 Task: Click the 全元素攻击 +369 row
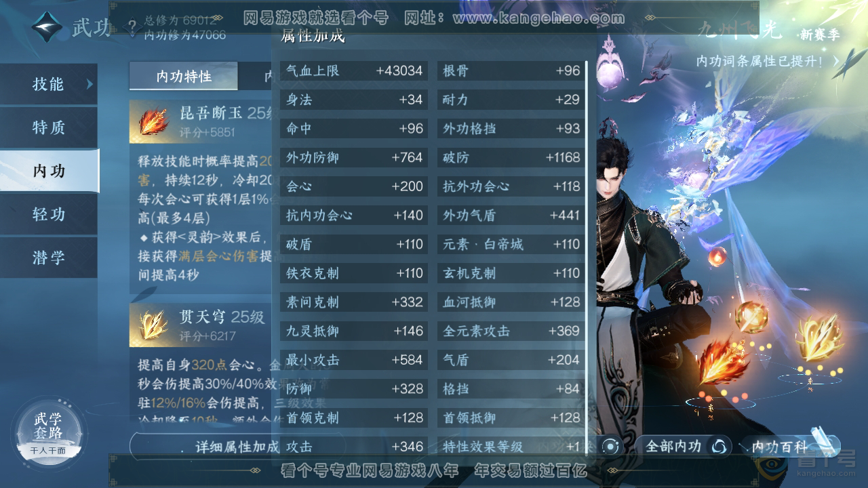coord(511,331)
